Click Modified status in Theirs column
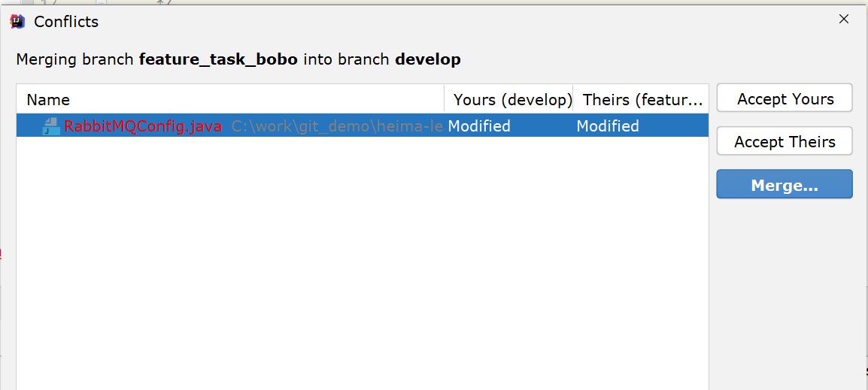 point(608,126)
